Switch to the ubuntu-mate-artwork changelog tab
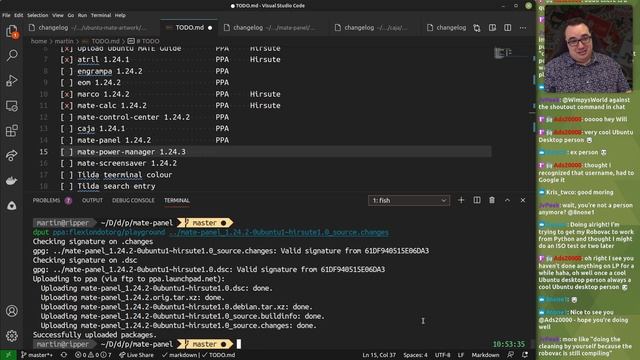 click(x=92, y=28)
